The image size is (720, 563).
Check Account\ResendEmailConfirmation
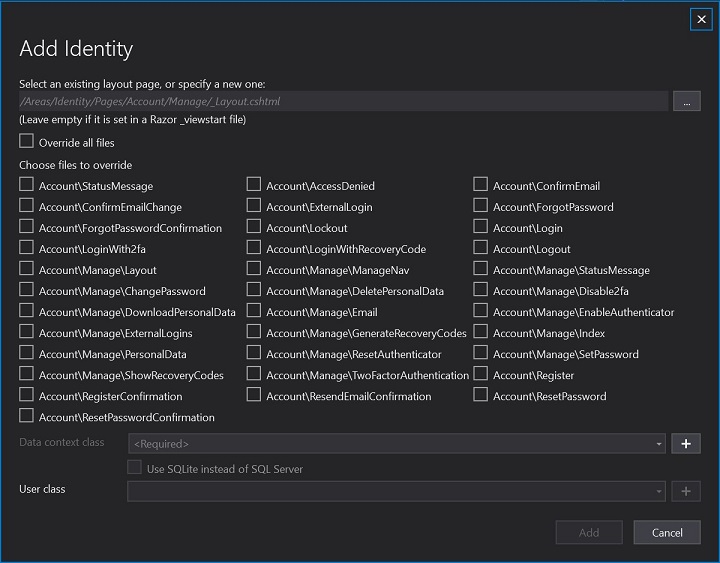[x=253, y=394]
